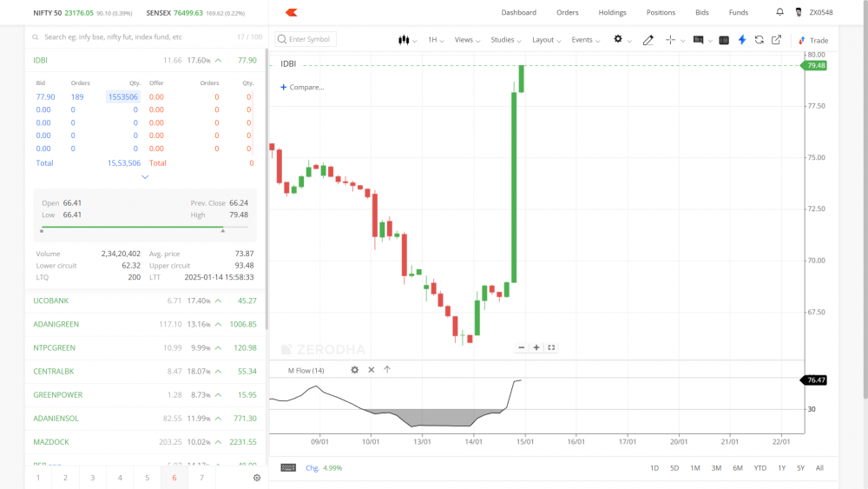Refresh the chart with reload icon
868x489 pixels.
(x=759, y=40)
